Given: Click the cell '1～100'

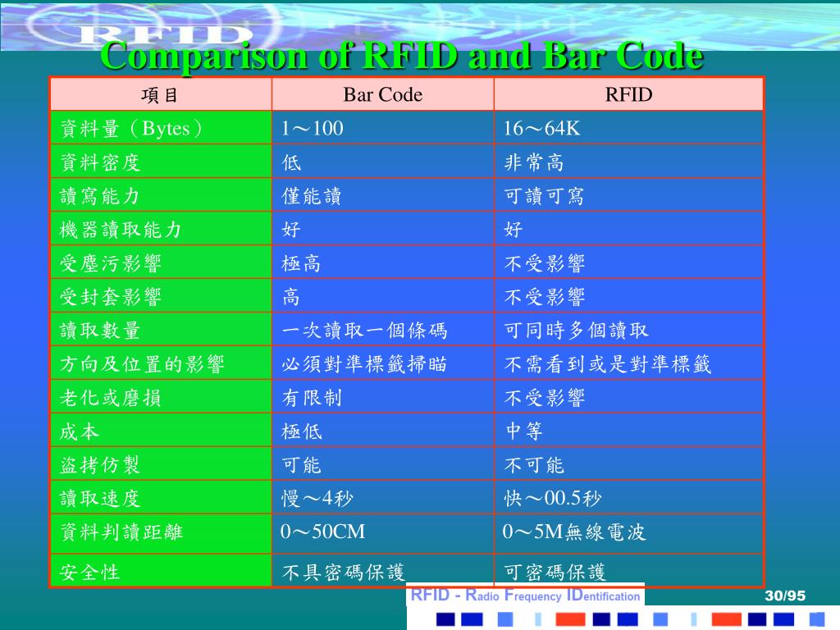Looking at the screenshot, I should click(382, 129).
